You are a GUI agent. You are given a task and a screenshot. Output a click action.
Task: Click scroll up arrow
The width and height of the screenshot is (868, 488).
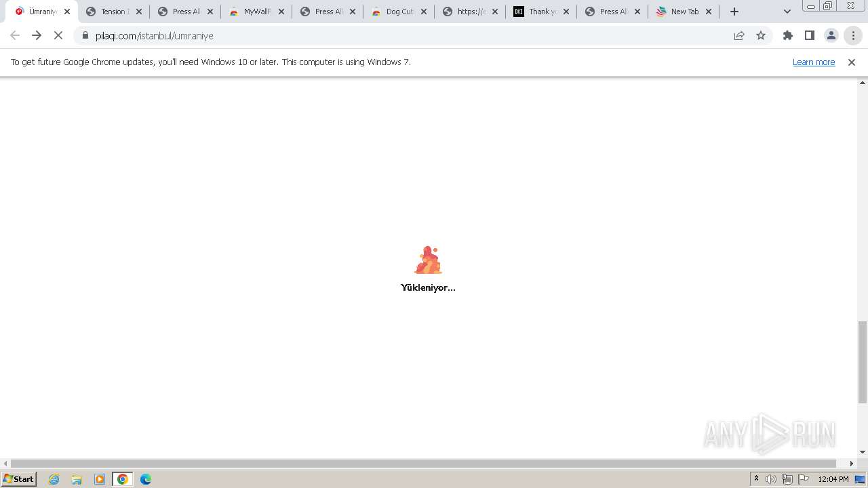pos(863,83)
